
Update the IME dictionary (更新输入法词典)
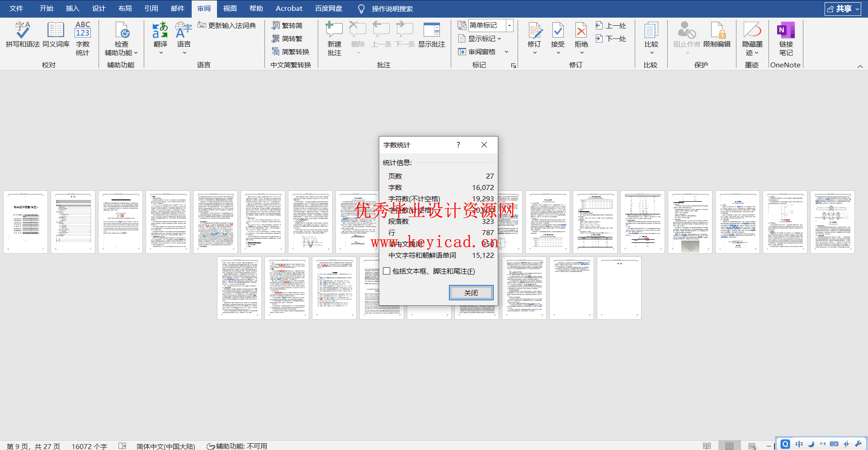(x=227, y=25)
